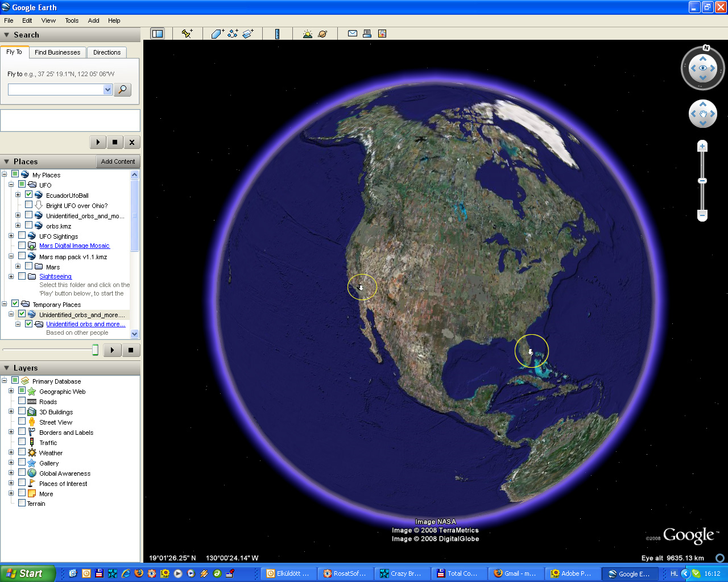This screenshot has height=582, width=728.
Task: Open the View menu
Action: 48,20
